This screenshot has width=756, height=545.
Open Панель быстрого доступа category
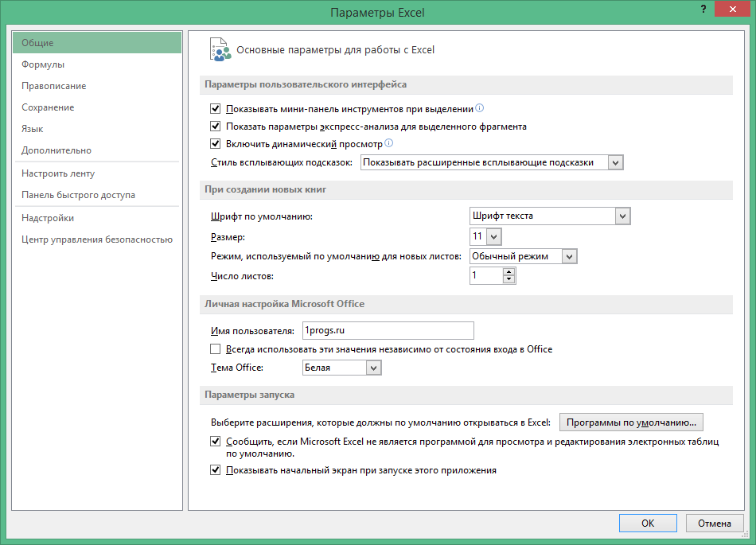(x=97, y=195)
